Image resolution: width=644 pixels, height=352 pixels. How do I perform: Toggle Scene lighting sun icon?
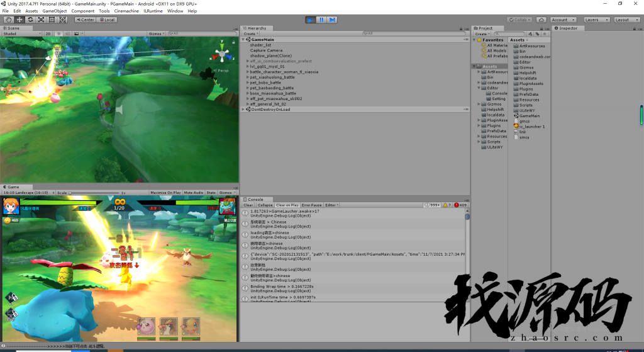(x=58, y=34)
